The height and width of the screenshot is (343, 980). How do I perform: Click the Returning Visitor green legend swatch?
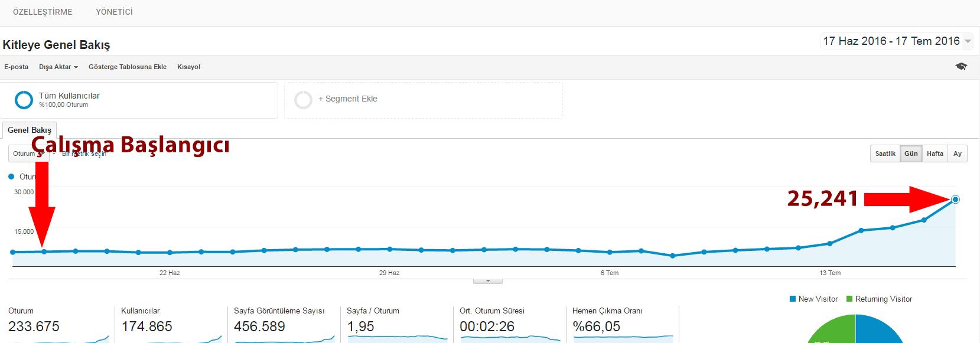849,299
